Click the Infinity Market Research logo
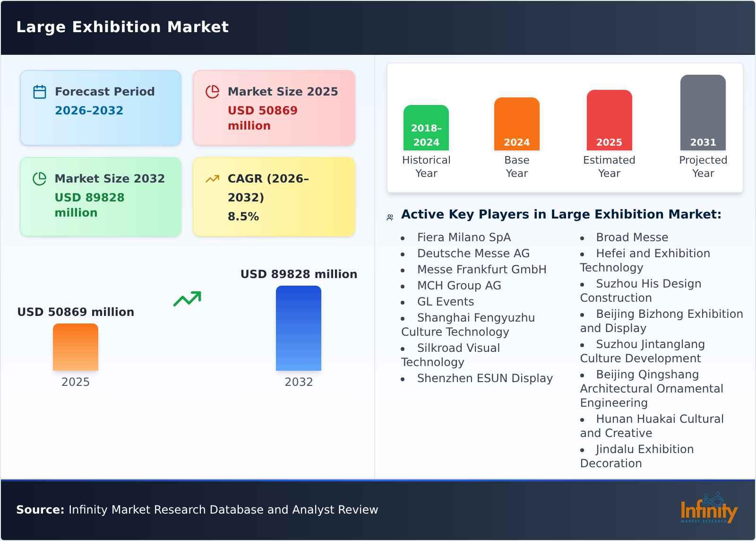 click(710, 510)
